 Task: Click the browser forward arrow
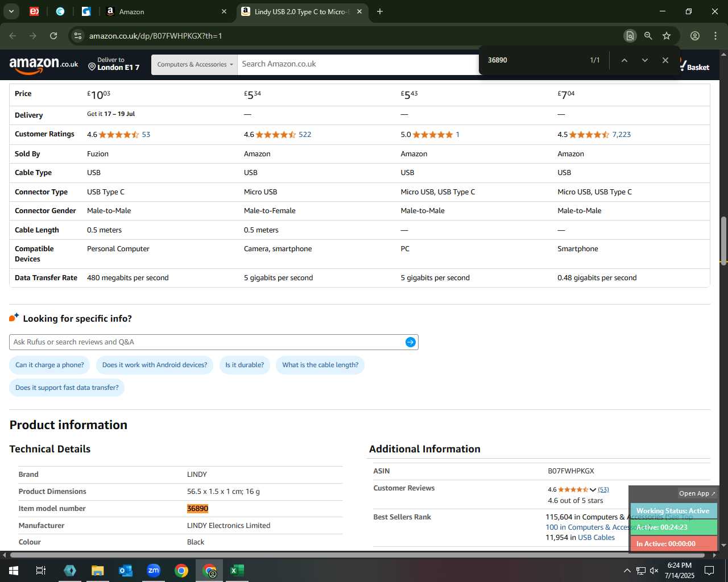click(x=33, y=36)
